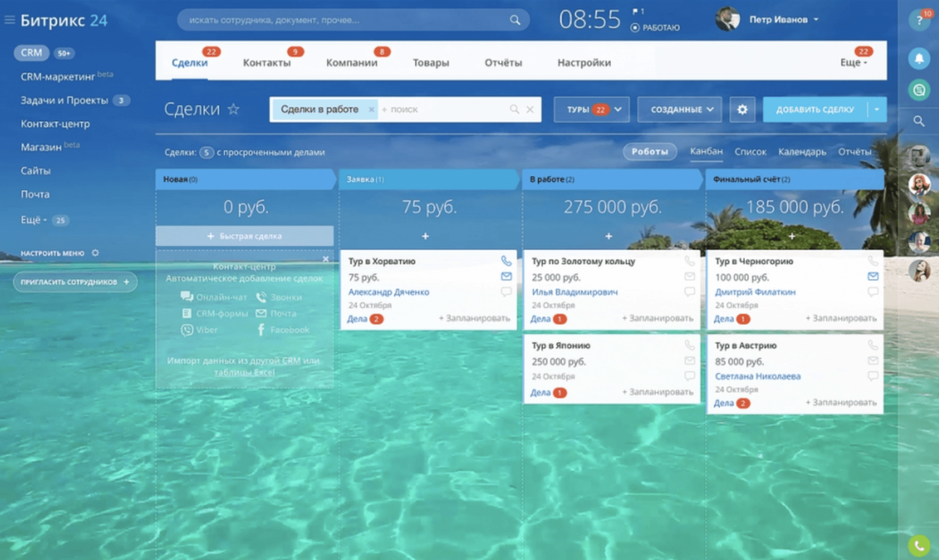Click Импорт данных из другой CRM link
Image resolution: width=939 pixels, height=560 pixels.
pos(244,366)
